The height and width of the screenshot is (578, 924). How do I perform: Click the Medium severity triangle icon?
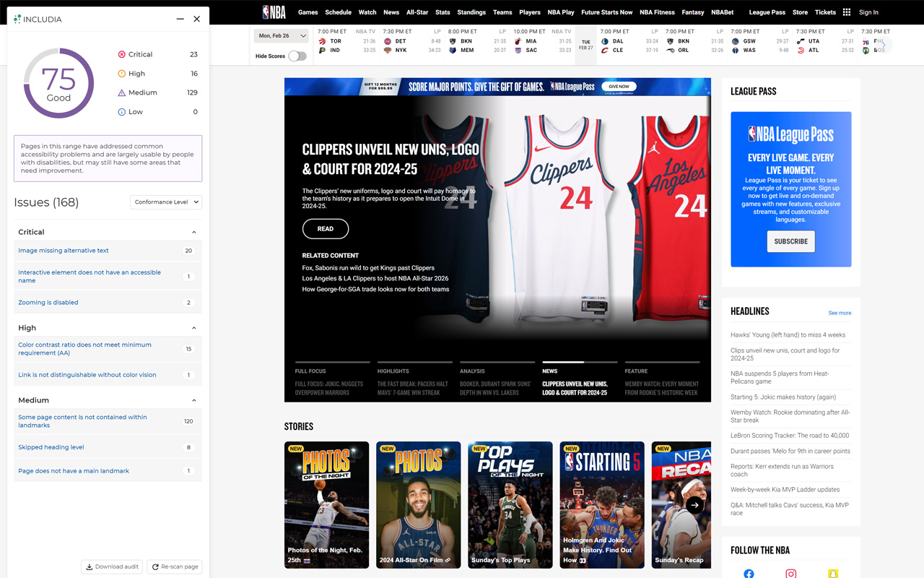[x=121, y=92]
